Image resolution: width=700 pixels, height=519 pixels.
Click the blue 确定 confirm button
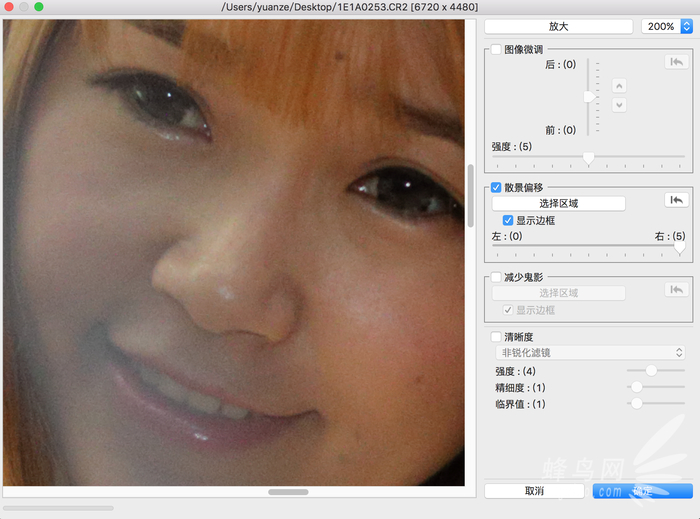tap(642, 491)
